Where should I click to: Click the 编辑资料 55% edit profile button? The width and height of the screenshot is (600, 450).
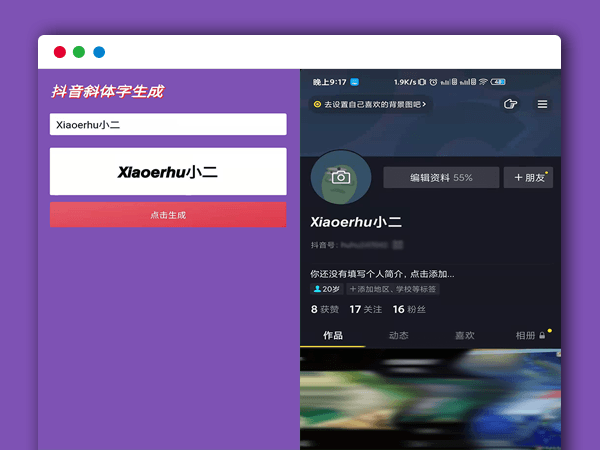click(441, 177)
